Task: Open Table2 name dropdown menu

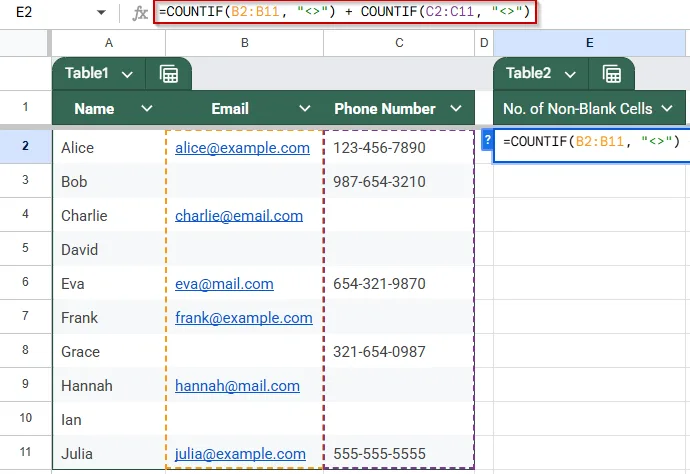Action: pyautogui.click(x=570, y=74)
